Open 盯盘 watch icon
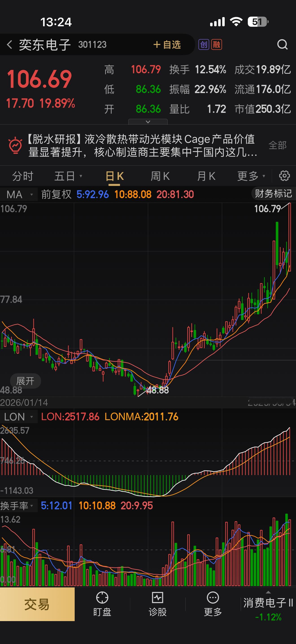296x644 pixels. 102,604
